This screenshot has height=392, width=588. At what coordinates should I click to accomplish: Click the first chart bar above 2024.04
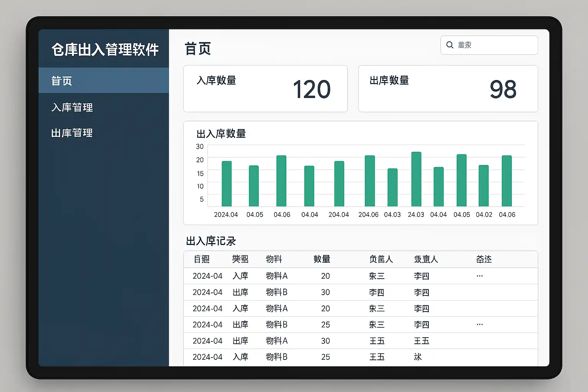(227, 184)
